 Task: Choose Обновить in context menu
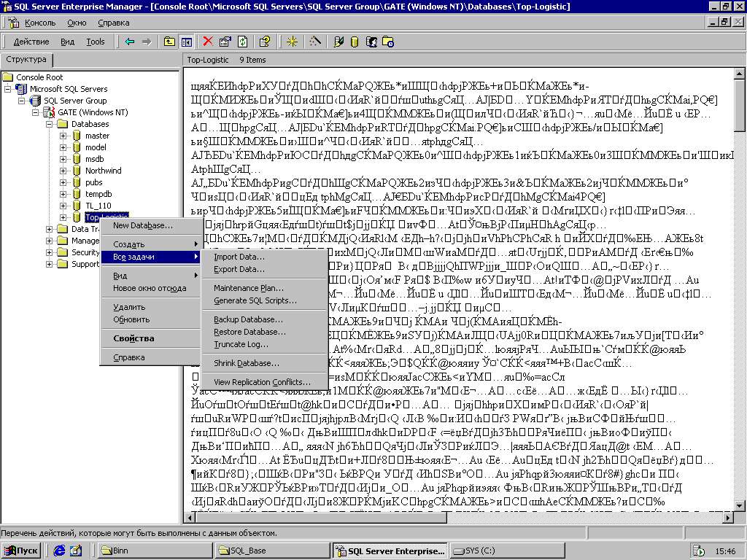[150, 319]
